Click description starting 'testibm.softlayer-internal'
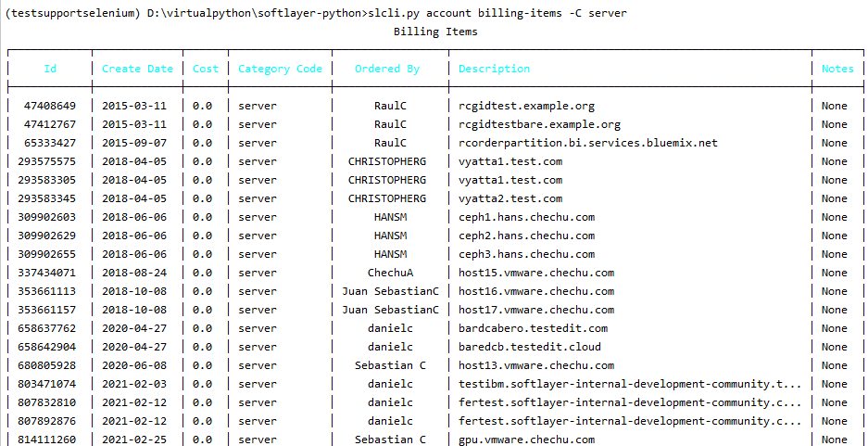The image size is (868, 446). pos(630,384)
